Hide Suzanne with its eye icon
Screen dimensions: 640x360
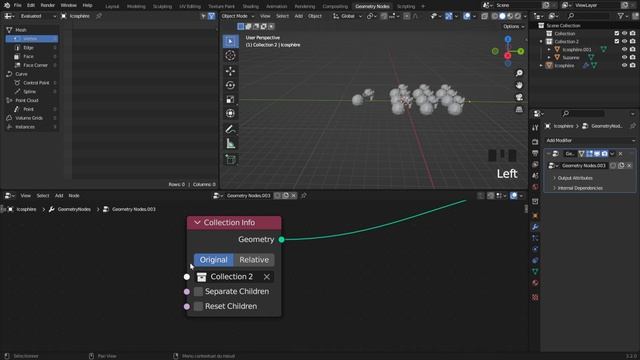[x=624, y=58]
